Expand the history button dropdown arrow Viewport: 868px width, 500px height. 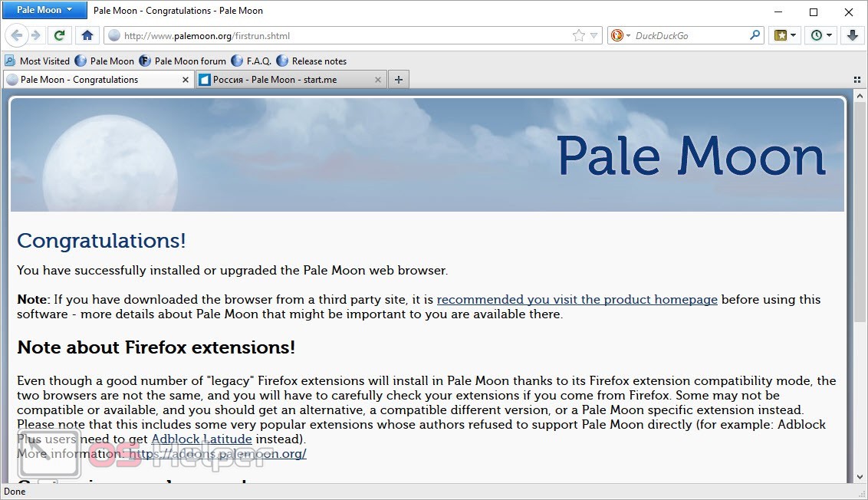(829, 35)
